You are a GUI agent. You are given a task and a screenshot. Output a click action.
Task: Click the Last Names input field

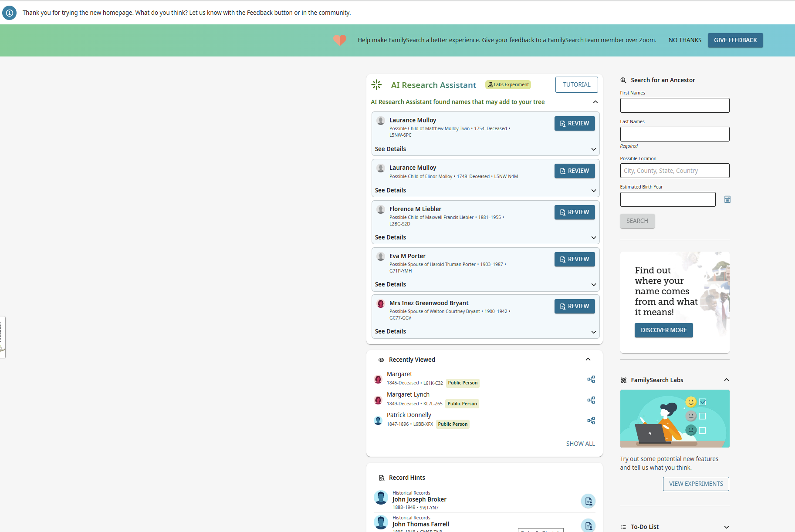coord(675,134)
